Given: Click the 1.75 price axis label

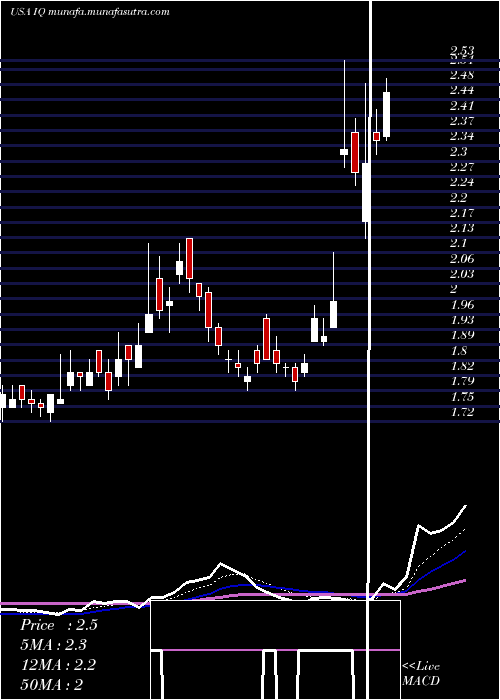Looking at the screenshot, I should [x=462, y=397].
